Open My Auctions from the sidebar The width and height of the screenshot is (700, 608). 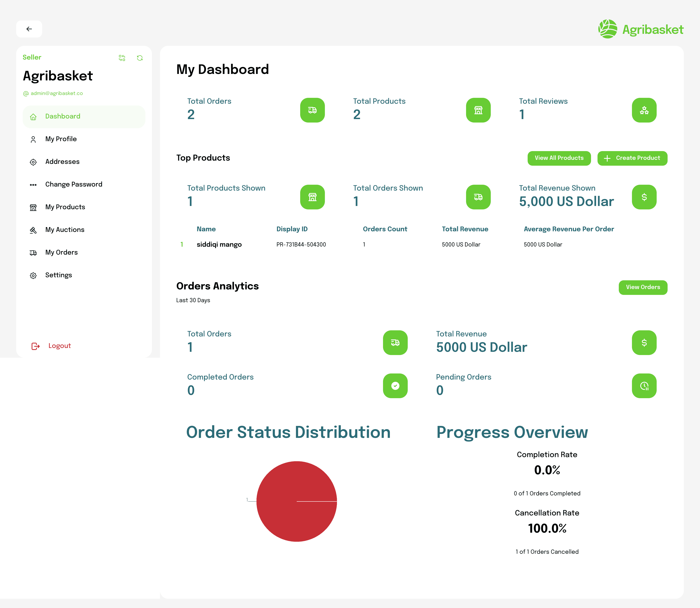(64, 229)
